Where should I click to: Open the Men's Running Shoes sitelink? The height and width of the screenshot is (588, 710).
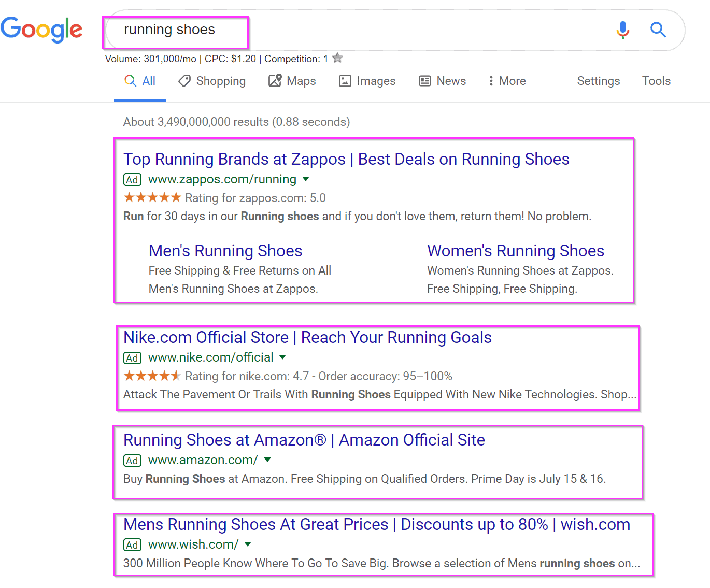pos(225,251)
